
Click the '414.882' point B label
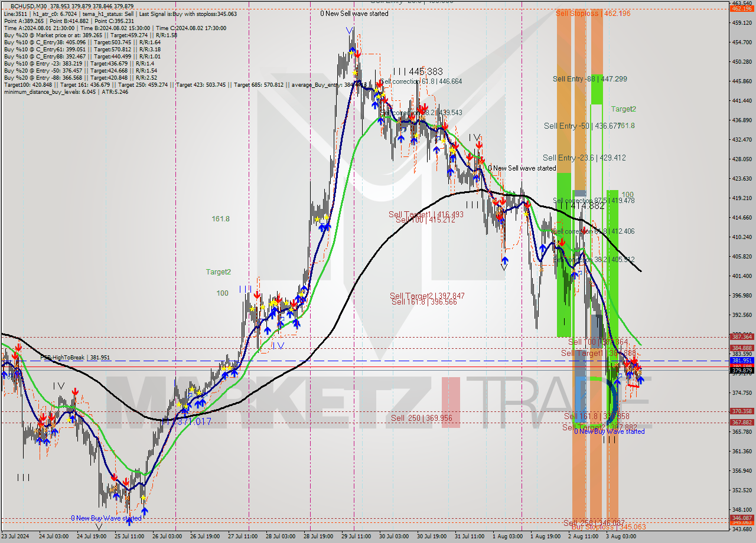[x=586, y=205]
